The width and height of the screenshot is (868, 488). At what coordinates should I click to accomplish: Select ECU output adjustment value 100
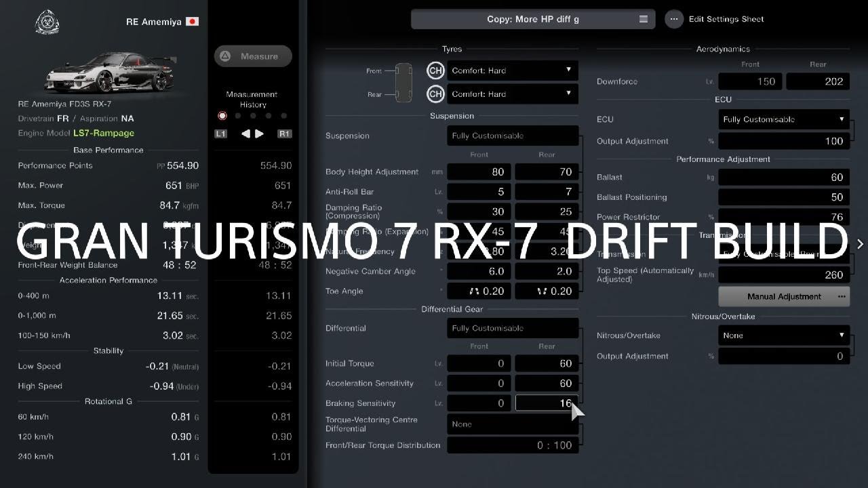[784, 141]
